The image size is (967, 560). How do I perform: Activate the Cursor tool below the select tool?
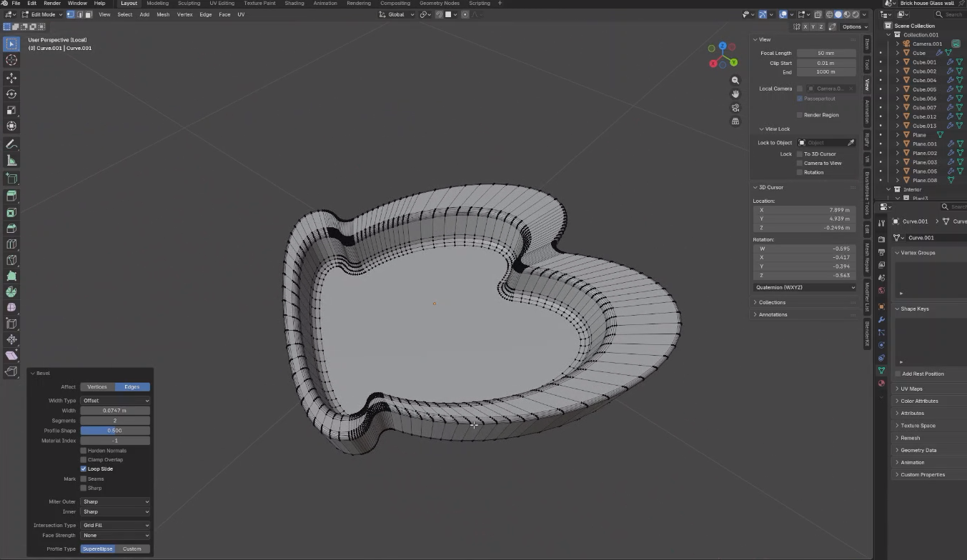click(x=11, y=60)
